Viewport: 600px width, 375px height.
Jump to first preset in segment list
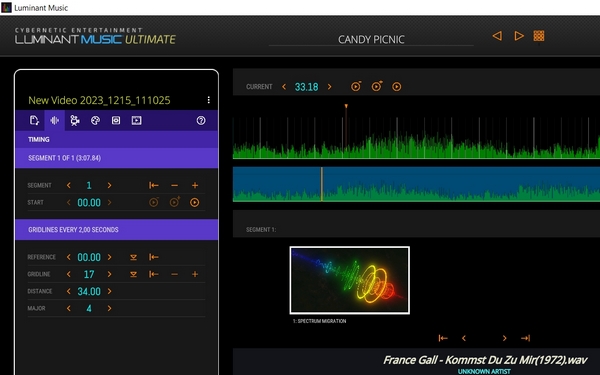coord(443,338)
